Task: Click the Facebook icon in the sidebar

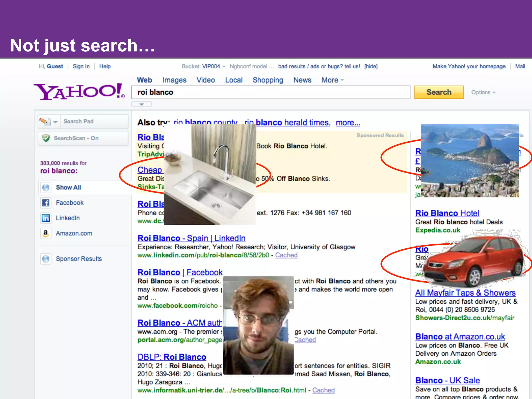Action: tap(46, 203)
